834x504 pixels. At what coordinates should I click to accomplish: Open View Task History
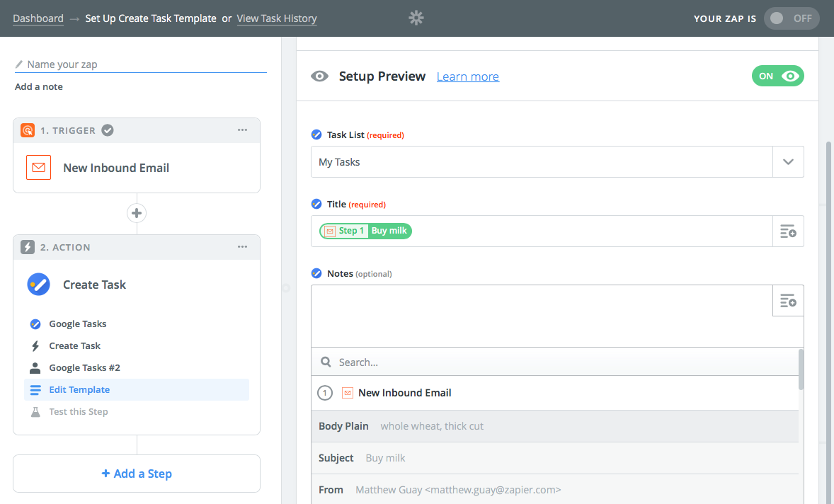tap(277, 18)
